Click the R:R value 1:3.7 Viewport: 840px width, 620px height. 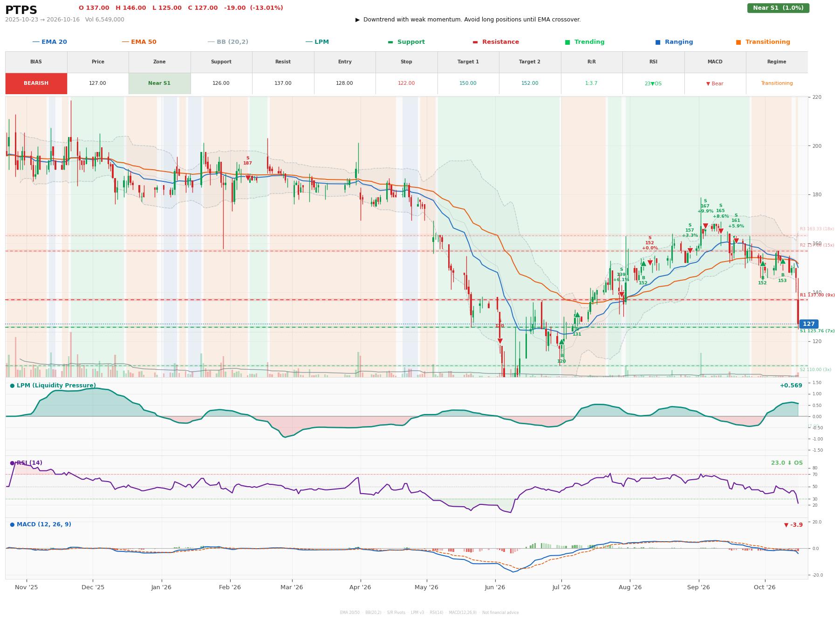coord(591,83)
